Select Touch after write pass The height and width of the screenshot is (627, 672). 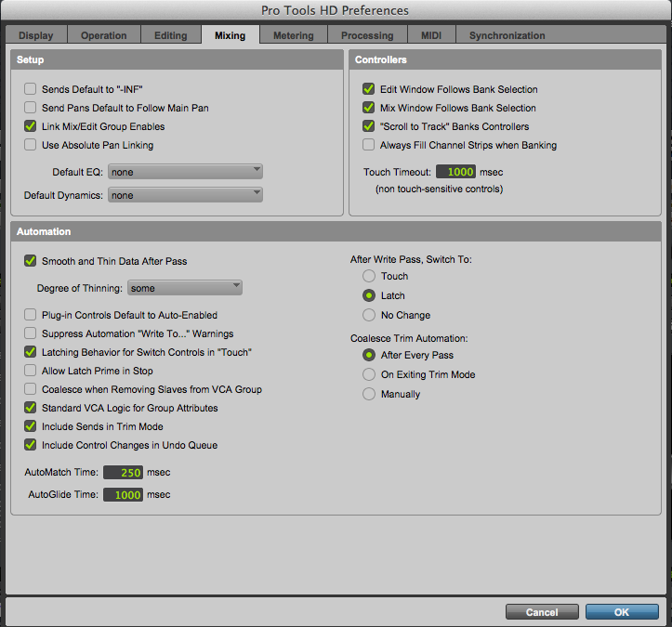tap(369, 276)
